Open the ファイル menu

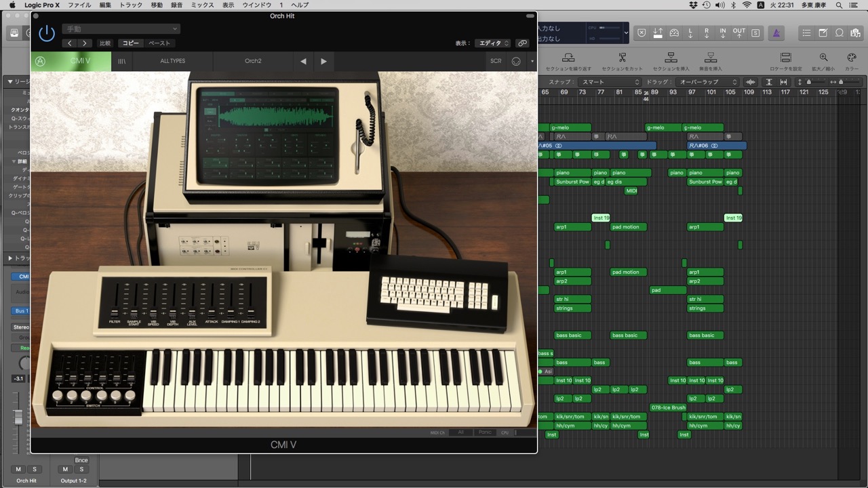click(x=79, y=5)
